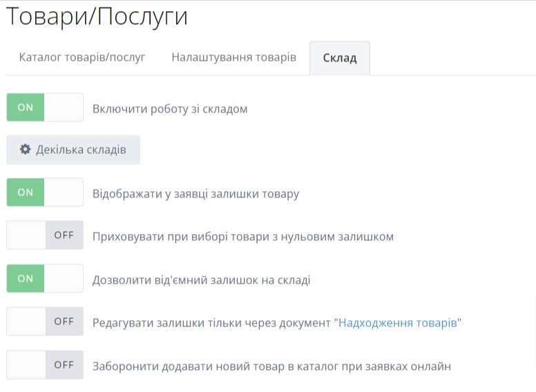Click the Приховувати при виборі товари label text
The height and width of the screenshot is (392, 536).
pos(243,237)
